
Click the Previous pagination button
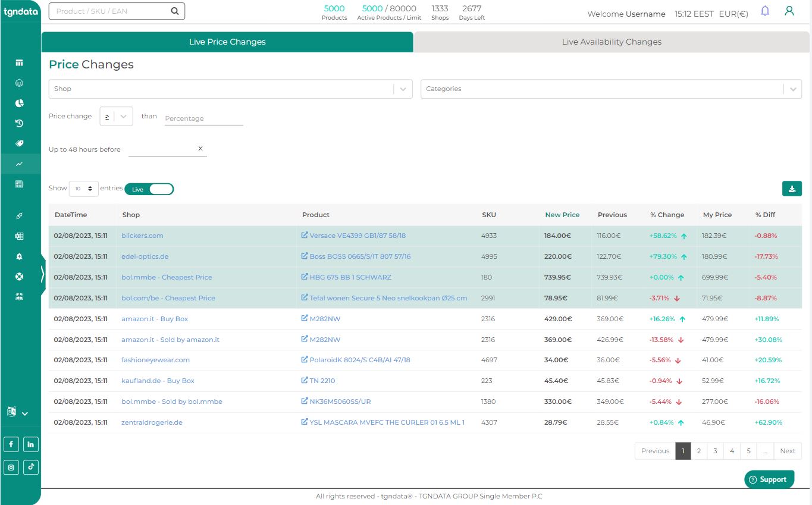click(x=655, y=451)
